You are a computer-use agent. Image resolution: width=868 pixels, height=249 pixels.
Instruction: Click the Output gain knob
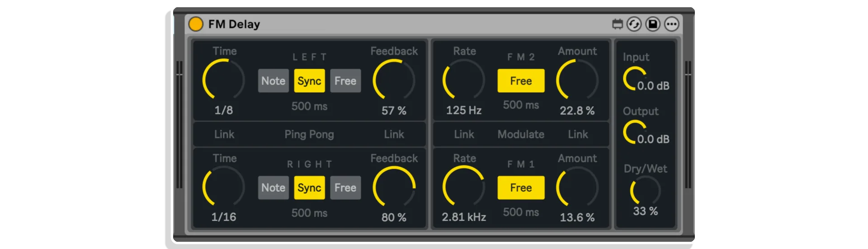pos(635,132)
